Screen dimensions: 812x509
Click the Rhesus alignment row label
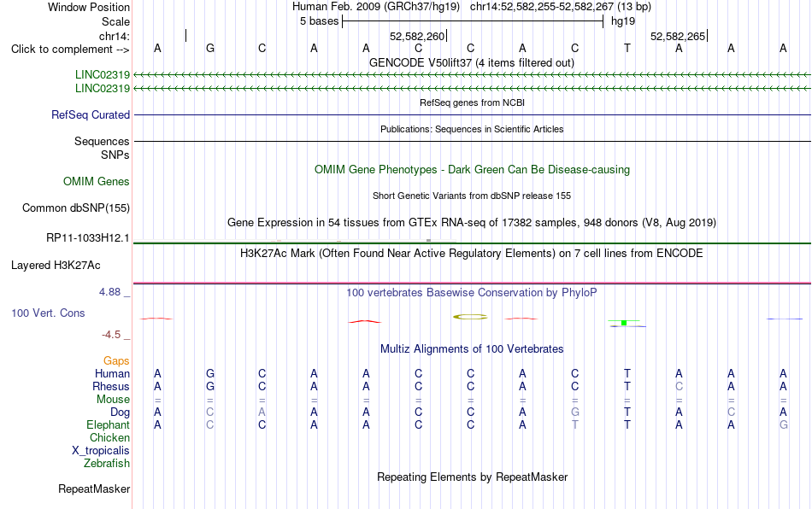tap(111, 386)
